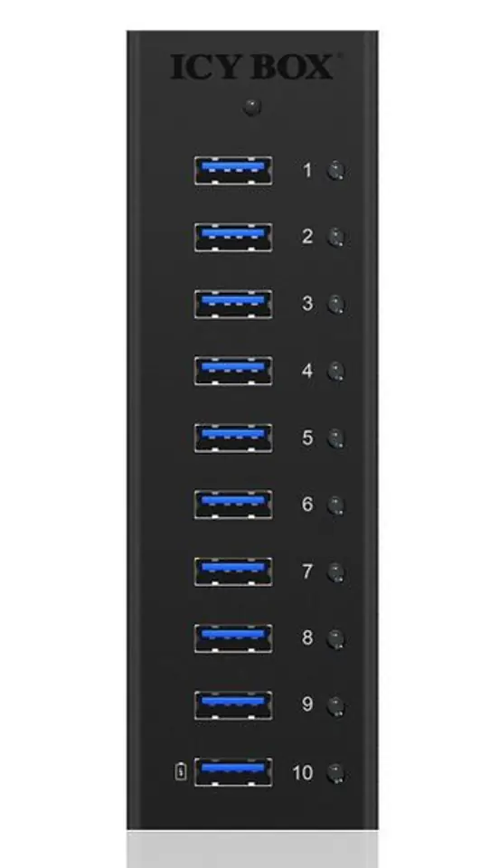Image resolution: width=481 pixels, height=868 pixels.
Task: Click the LED indicator next to number 3
Action: tap(335, 305)
